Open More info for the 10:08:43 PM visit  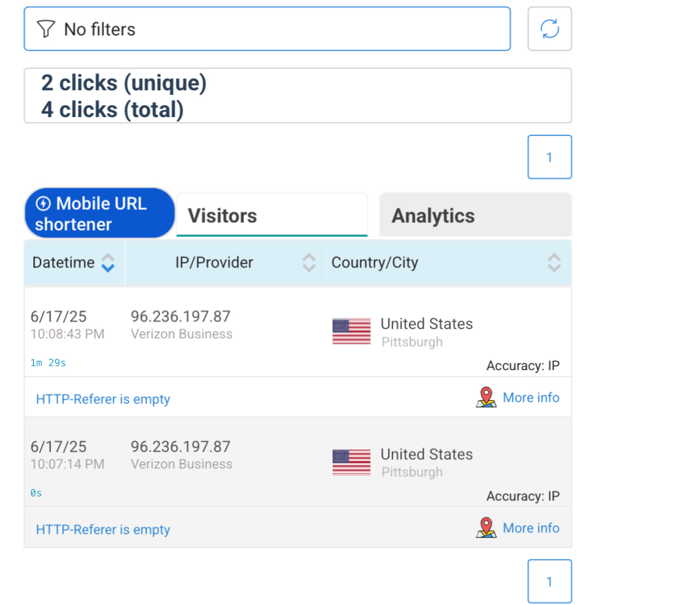(x=531, y=398)
